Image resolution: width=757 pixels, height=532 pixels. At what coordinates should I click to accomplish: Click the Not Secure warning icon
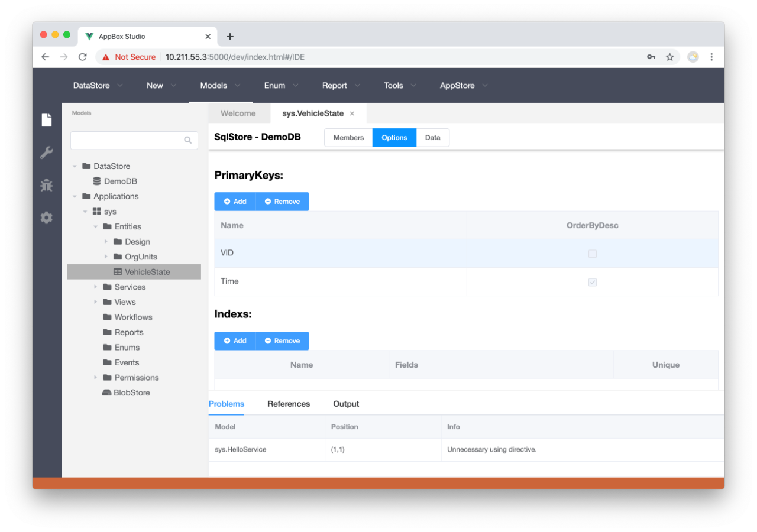pos(106,57)
